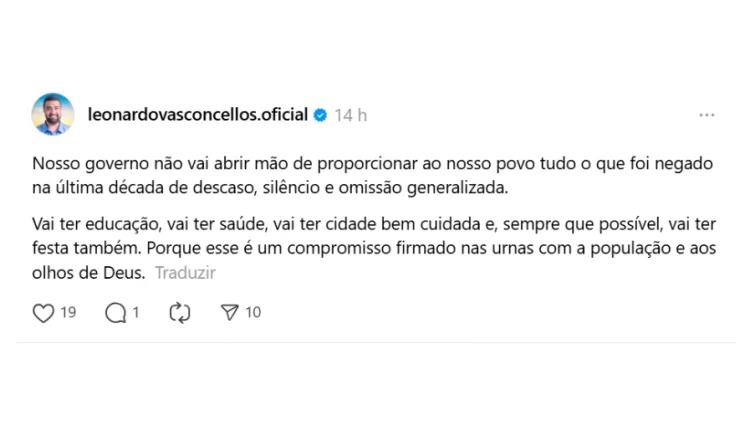Click the blue verified badge
This screenshot has width=750, height=421.
(320, 115)
